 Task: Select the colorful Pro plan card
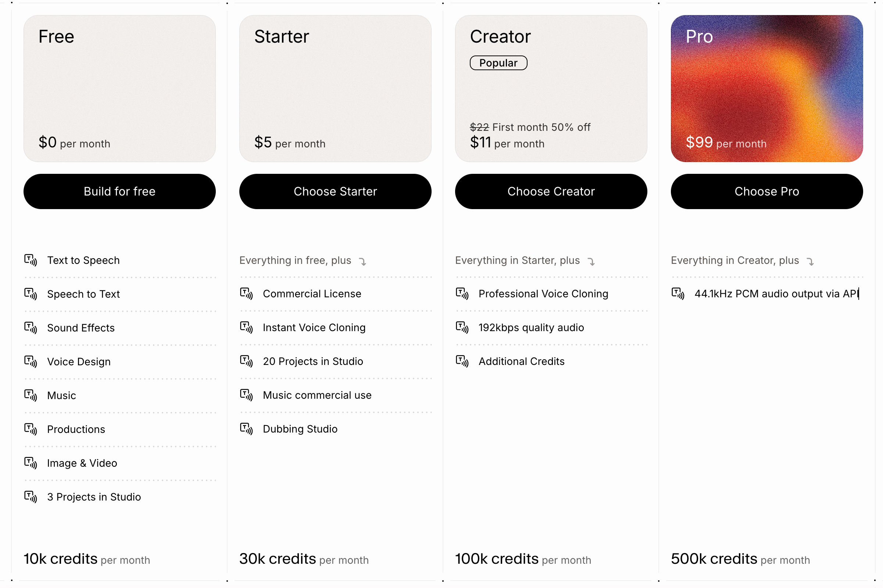point(766,89)
